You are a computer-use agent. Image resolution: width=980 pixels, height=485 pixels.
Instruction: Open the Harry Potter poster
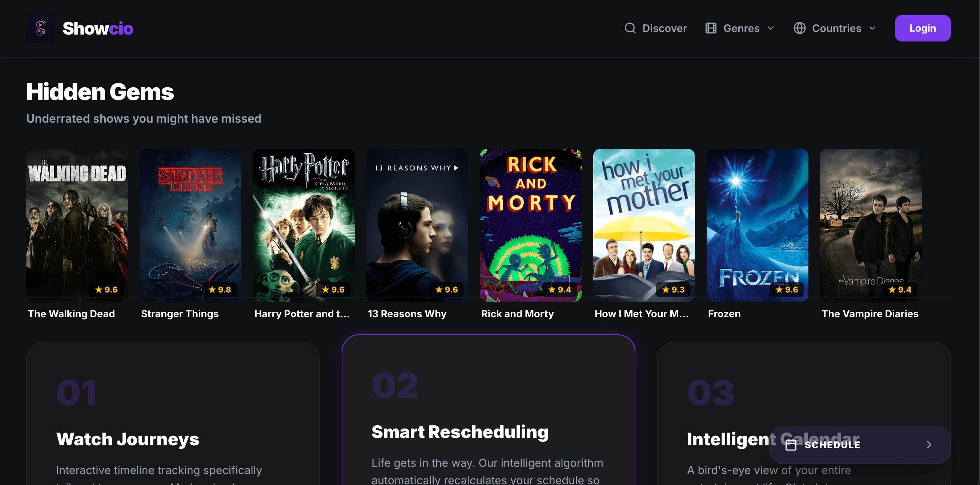coord(304,225)
